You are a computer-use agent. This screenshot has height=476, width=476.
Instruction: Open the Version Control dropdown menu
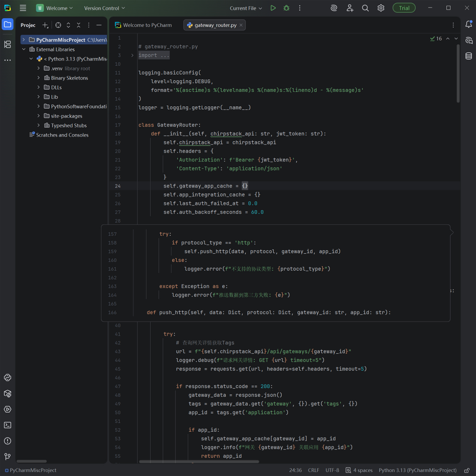[x=104, y=8]
